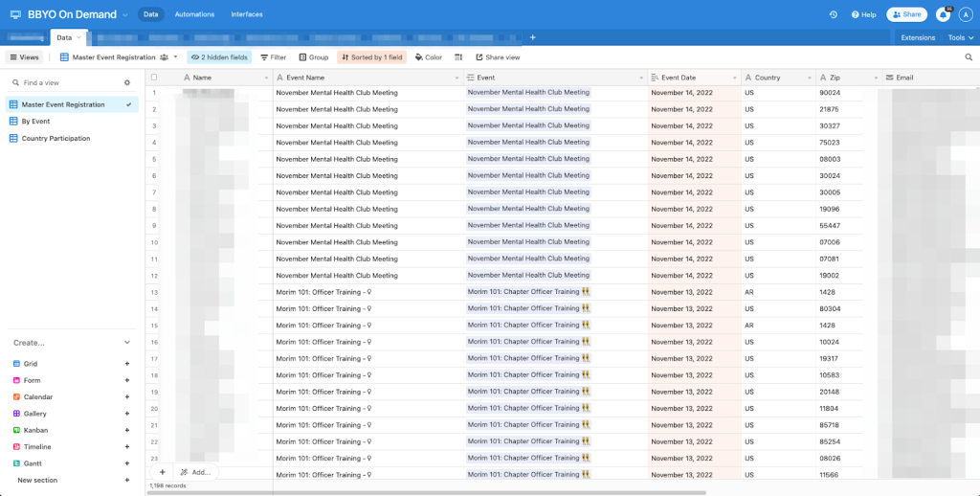Screen dimensions: 980x496
Task: Collapse the Create section chevron
Action: [x=127, y=343]
